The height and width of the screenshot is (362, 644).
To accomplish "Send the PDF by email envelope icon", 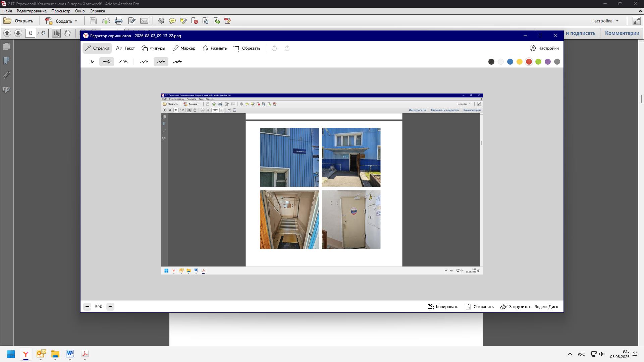I will point(144,21).
